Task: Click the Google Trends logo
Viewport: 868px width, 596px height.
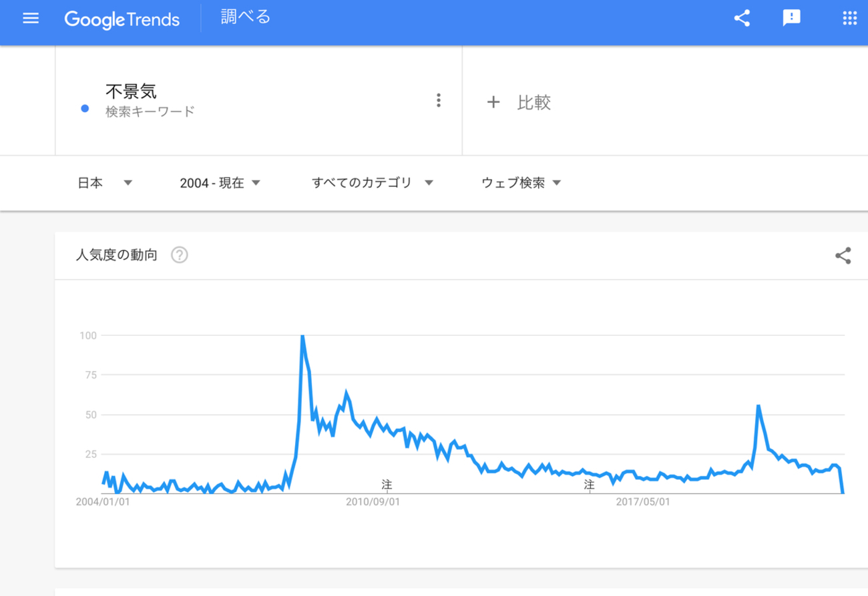Action: click(x=122, y=19)
